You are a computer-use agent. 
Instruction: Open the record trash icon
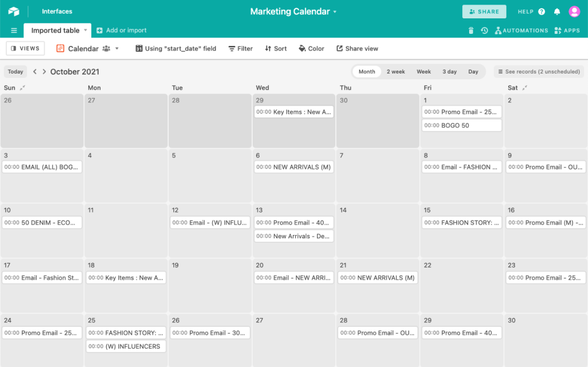[471, 30]
